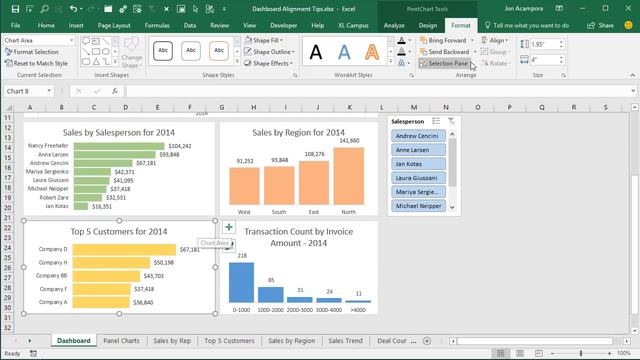Switch to the Panel Charts sheet

tap(121, 340)
